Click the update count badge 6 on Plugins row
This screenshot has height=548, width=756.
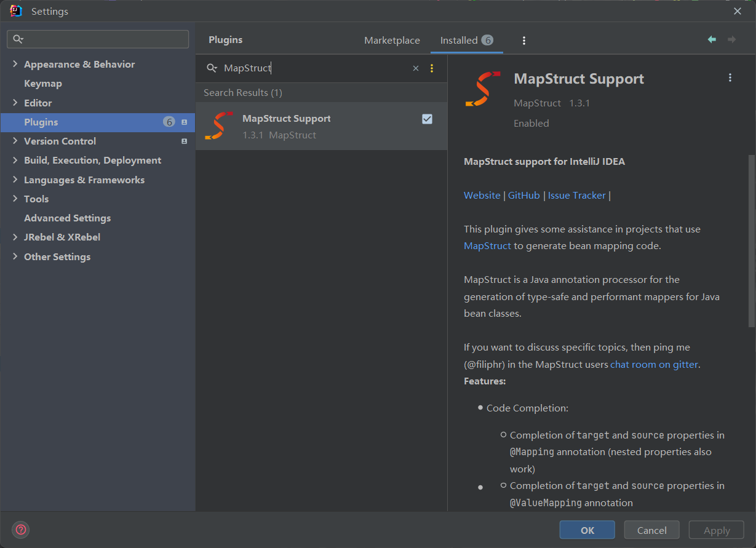[169, 122]
